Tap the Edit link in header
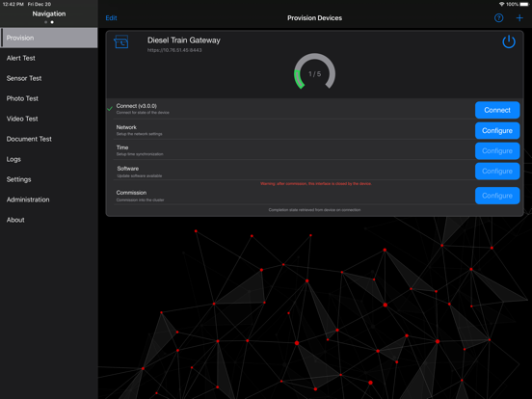This screenshot has width=532, height=399. click(111, 18)
